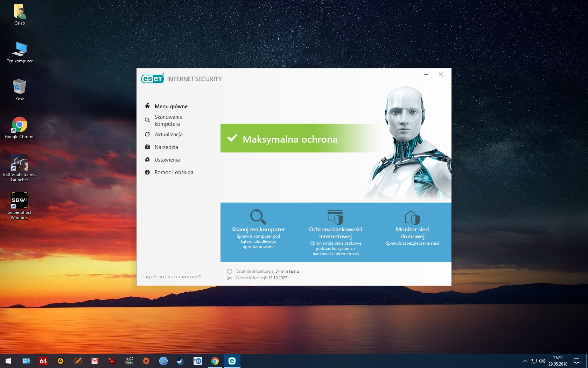Open Steam from the taskbar
The height and width of the screenshot is (368, 588).
(180, 361)
